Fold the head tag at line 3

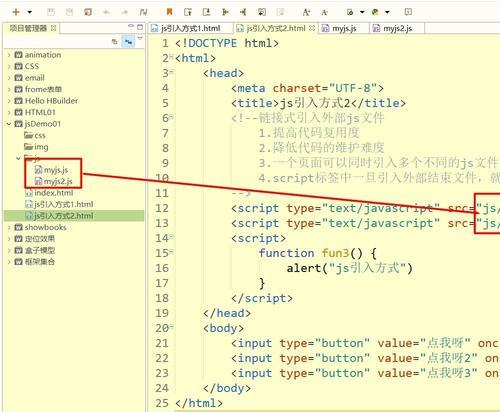pos(171,71)
